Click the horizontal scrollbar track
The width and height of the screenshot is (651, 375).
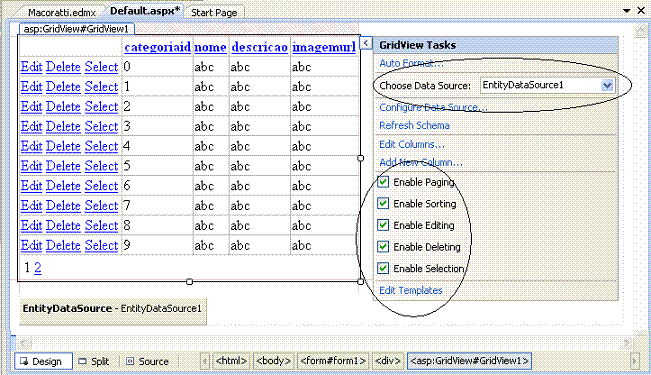pos(324,343)
